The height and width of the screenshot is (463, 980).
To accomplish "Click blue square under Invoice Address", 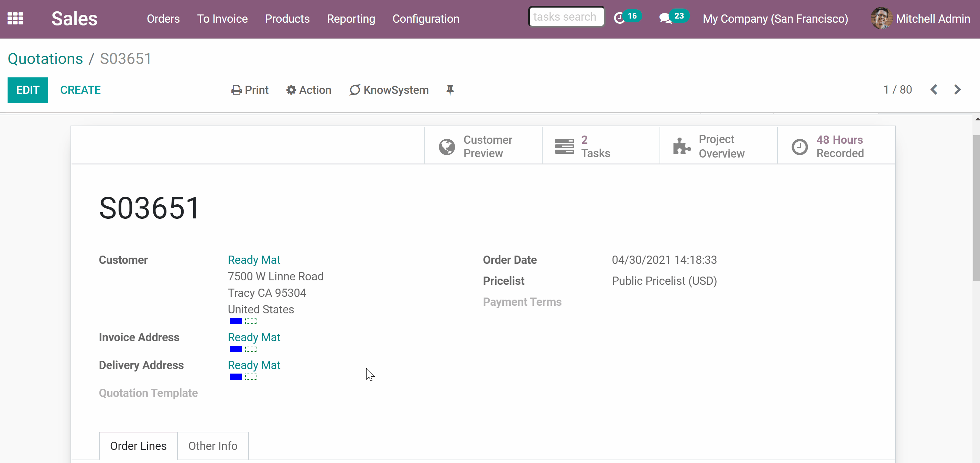I will click(x=236, y=349).
